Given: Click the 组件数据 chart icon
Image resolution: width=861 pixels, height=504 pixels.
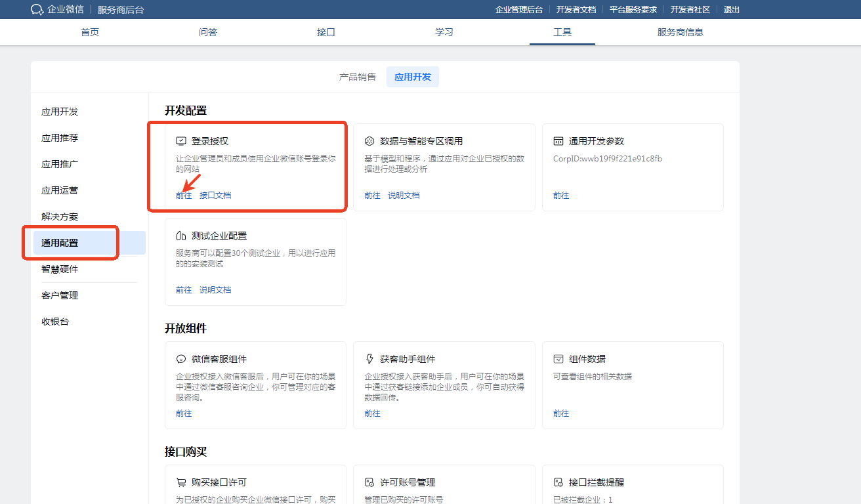Looking at the screenshot, I should (558, 359).
